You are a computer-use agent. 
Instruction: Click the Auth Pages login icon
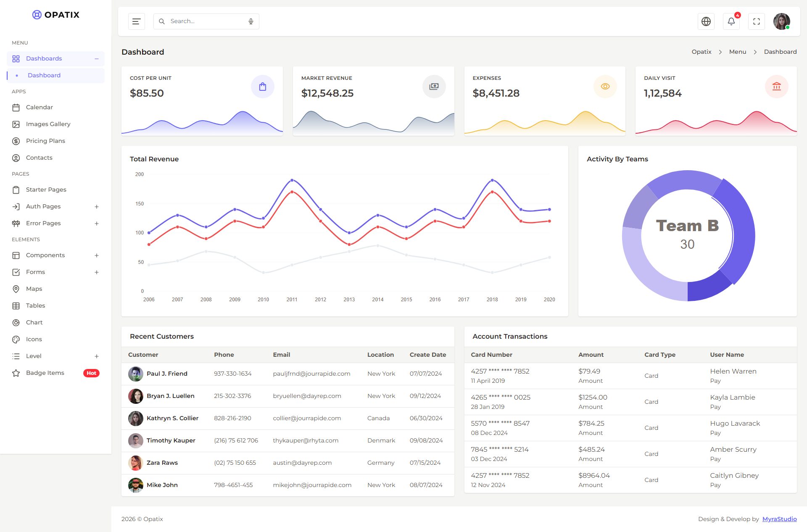click(16, 207)
